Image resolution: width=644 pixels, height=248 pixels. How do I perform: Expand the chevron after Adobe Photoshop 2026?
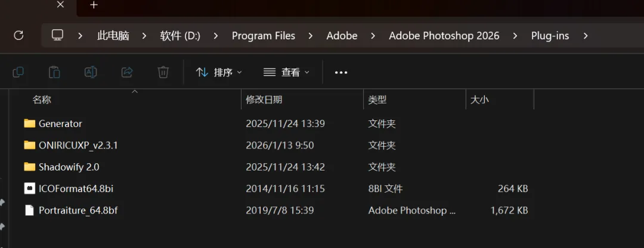(515, 36)
